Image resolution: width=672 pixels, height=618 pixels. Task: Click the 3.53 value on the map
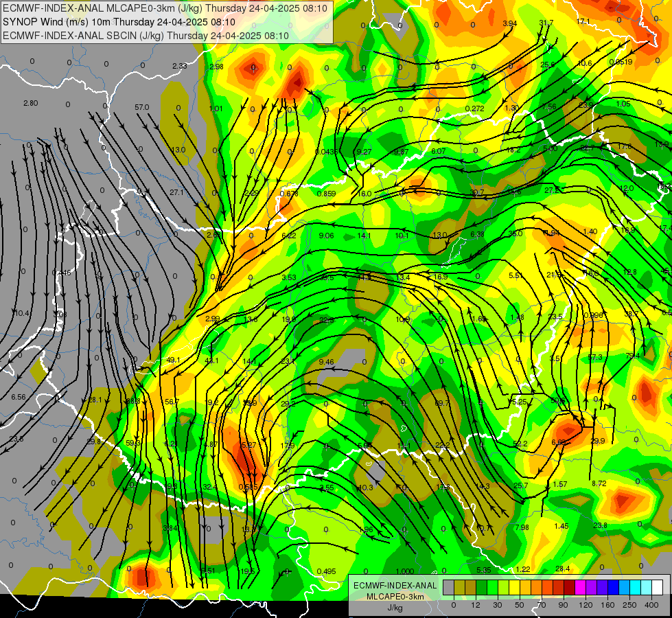pyautogui.click(x=289, y=277)
